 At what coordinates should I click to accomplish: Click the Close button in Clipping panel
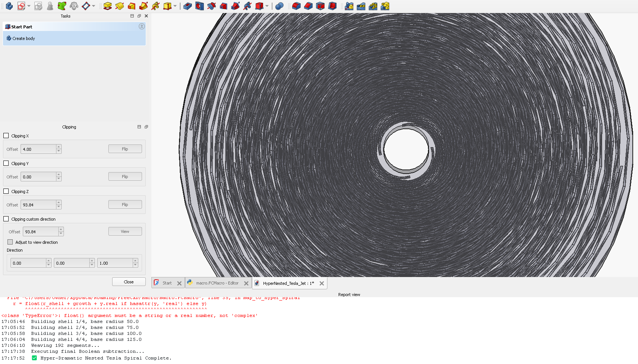pyautogui.click(x=129, y=282)
